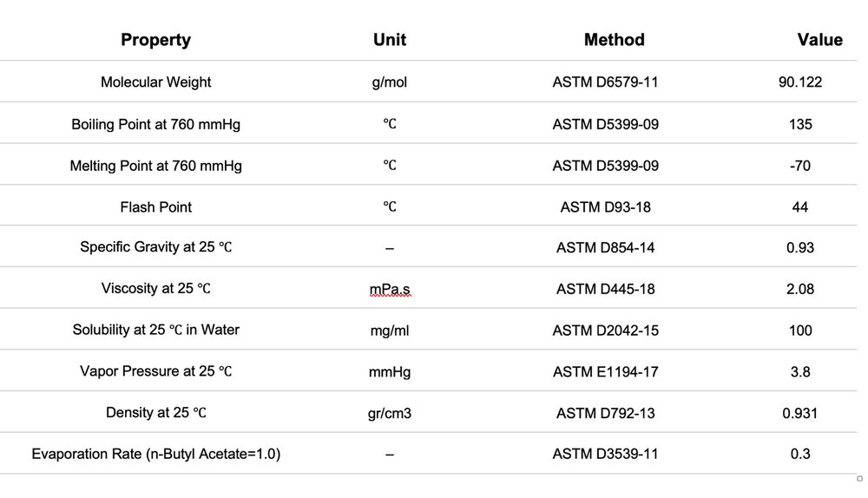868x498 pixels.
Task: Click the Vapor Pressure at 25 ℃ cell
Action: (155, 371)
